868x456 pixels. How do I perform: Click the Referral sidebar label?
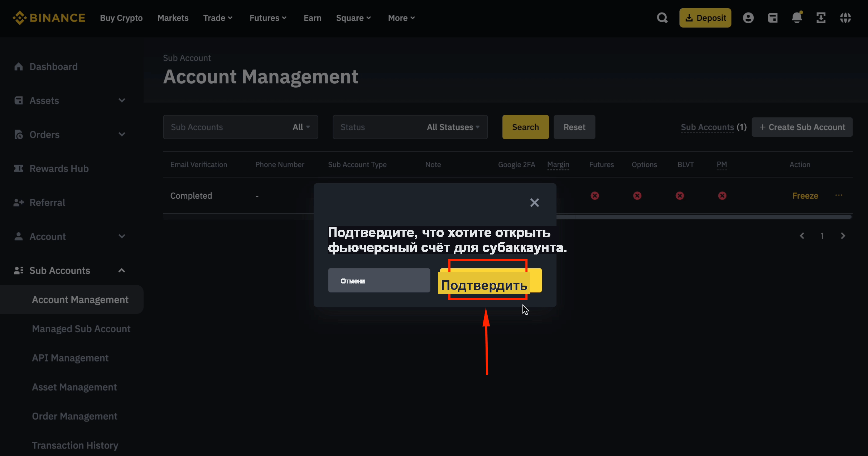47,203
